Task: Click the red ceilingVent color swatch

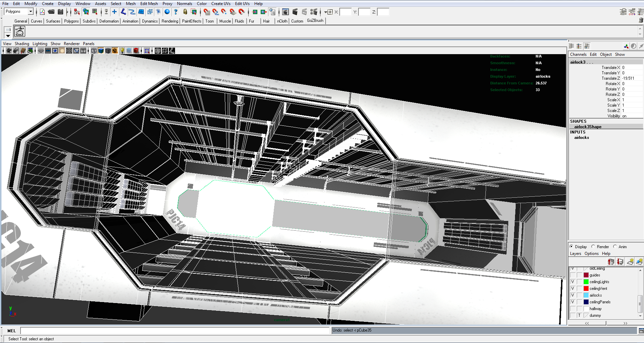Action: [586, 289]
